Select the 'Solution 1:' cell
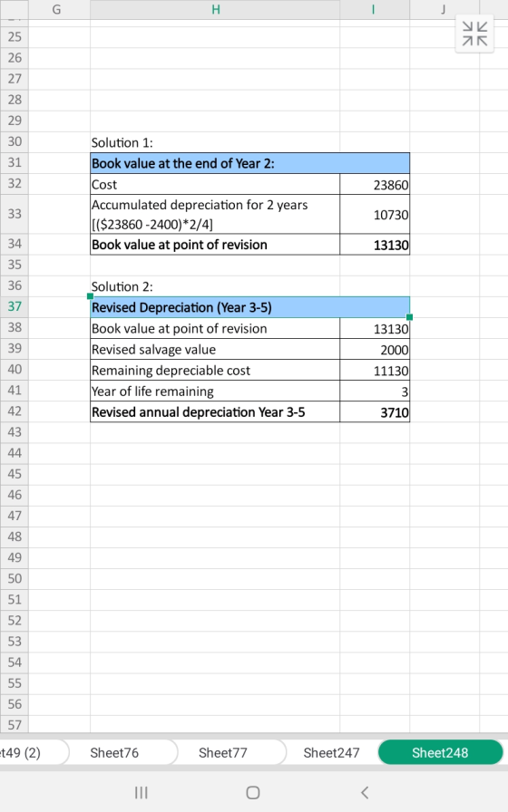This screenshot has width=508, height=812. click(x=215, y=142)
